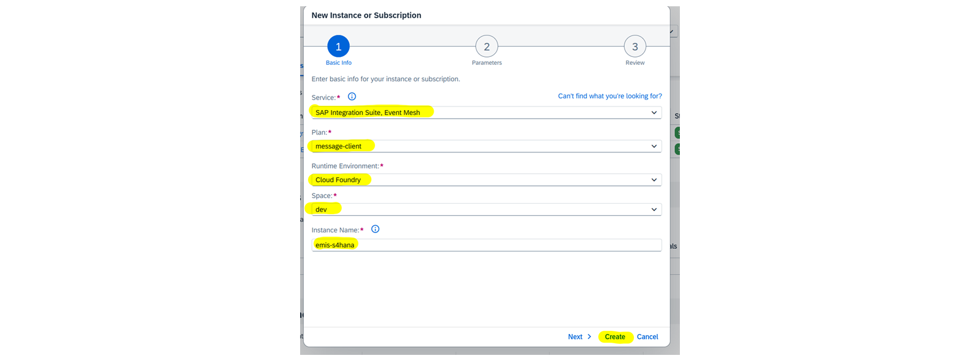
Task: Select the SAP Integration Suite, Event Mesh value
Action: [367, 113]
